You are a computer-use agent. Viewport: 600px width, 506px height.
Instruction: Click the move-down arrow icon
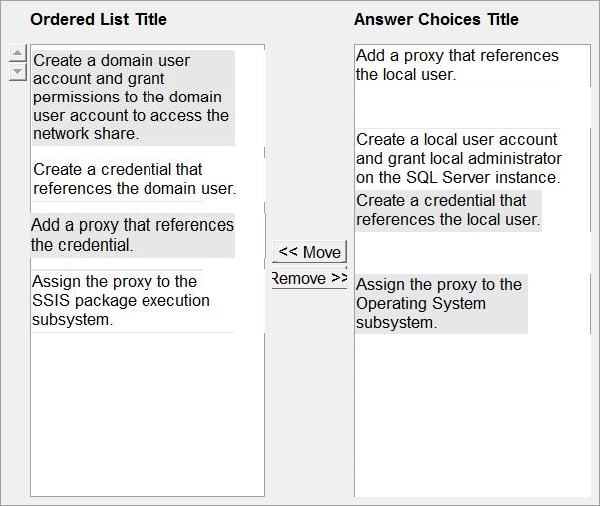click(17, 72)
